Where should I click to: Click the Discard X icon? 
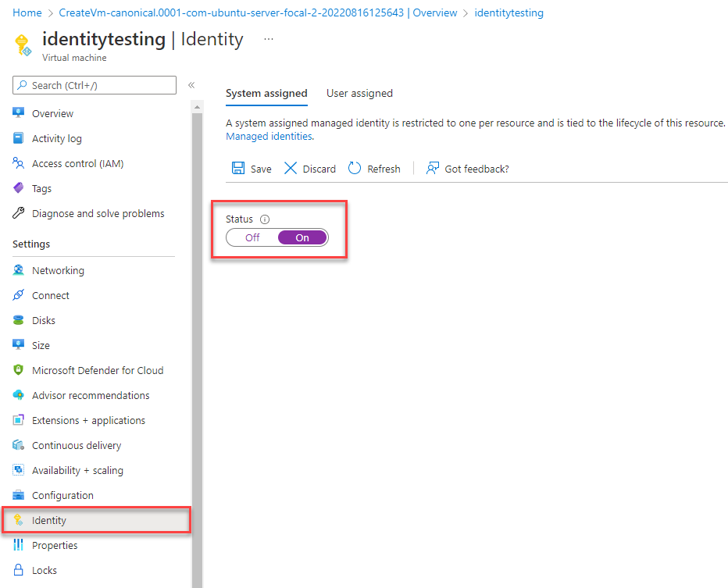point(291,169)
